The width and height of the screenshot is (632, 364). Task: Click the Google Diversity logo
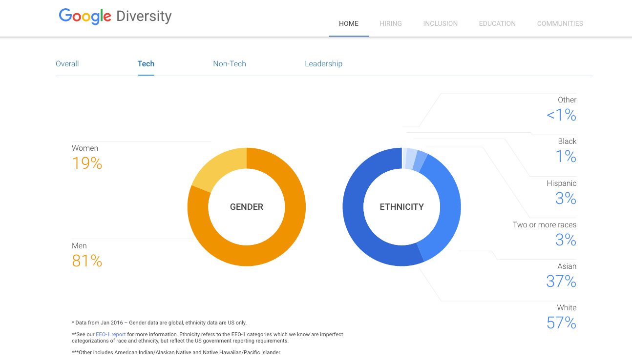click(115, 17)
